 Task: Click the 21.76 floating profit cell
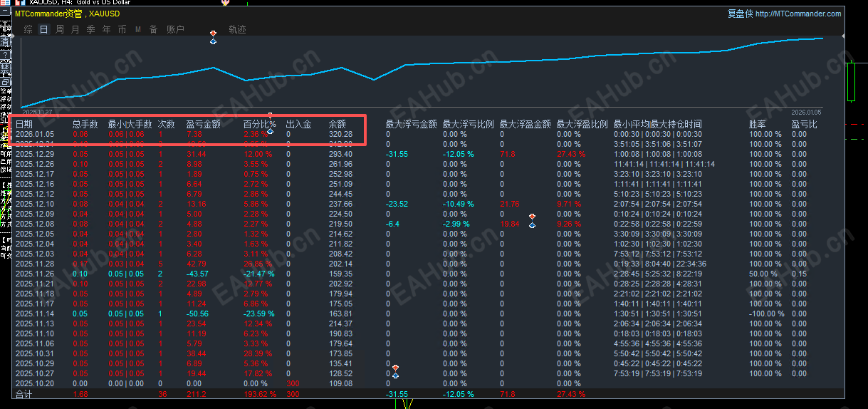(x=509, y=204)
